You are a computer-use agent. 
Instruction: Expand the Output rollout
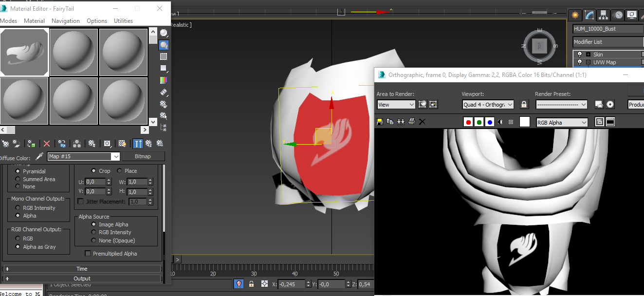(x=82, y=278)
